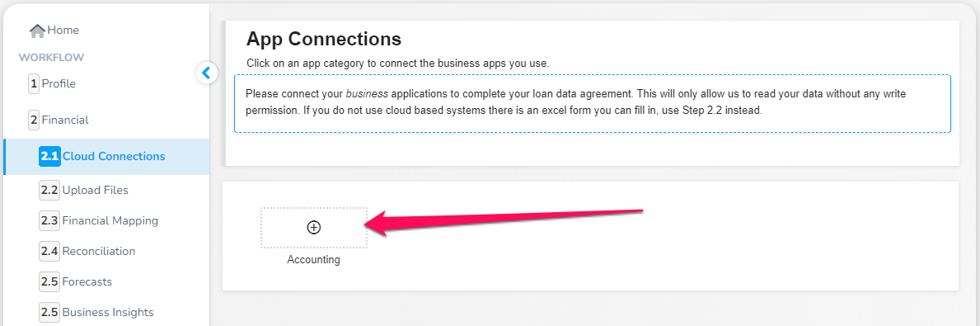Viewport: 980px width, 326px height.
Task: Click the 2.3 badge beside Financial Mapping
Action: click(x=49, y=221)
